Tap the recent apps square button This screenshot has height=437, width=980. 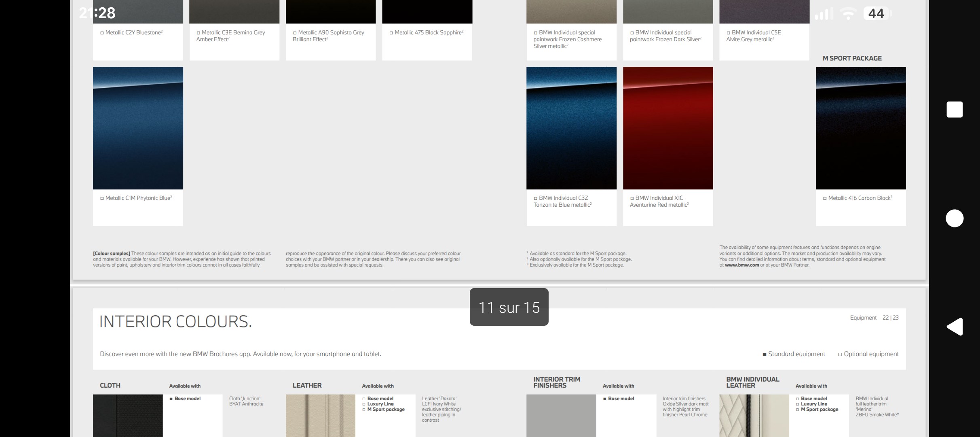click(x=955, y=110)
